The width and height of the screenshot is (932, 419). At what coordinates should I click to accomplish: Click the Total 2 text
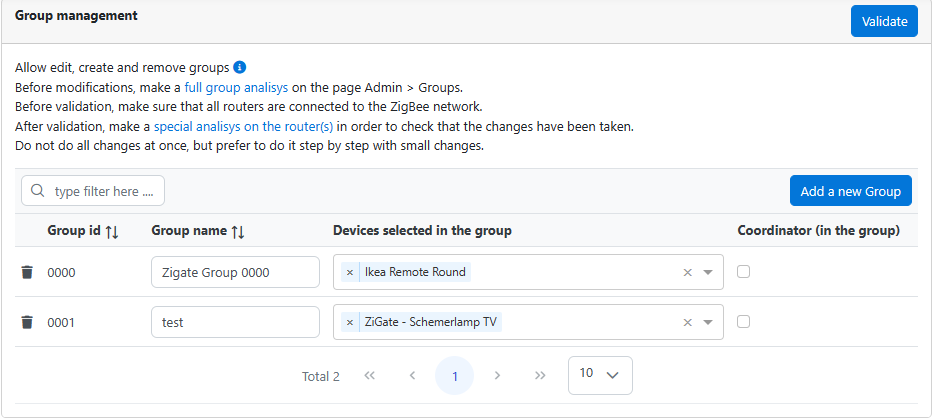320,376
